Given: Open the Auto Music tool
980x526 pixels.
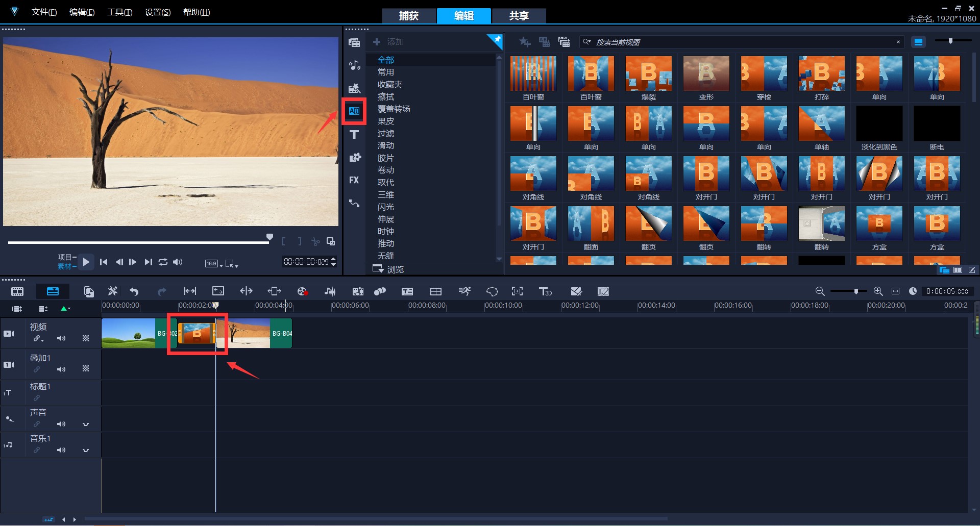Looking at the screenshot, I should pyautogui.click(x=358, y=291).
